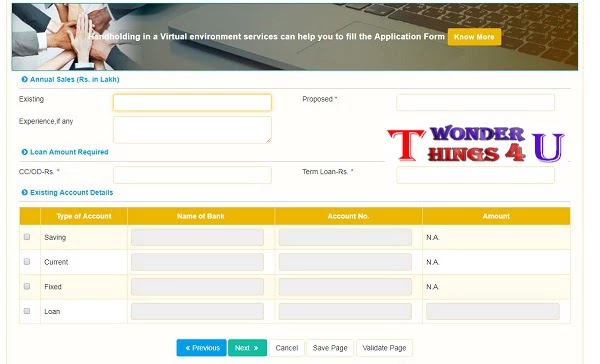Click the Loan Amount Required arrow icon
The width and height of the screenshot is (600, 364).
click(24, 152)
